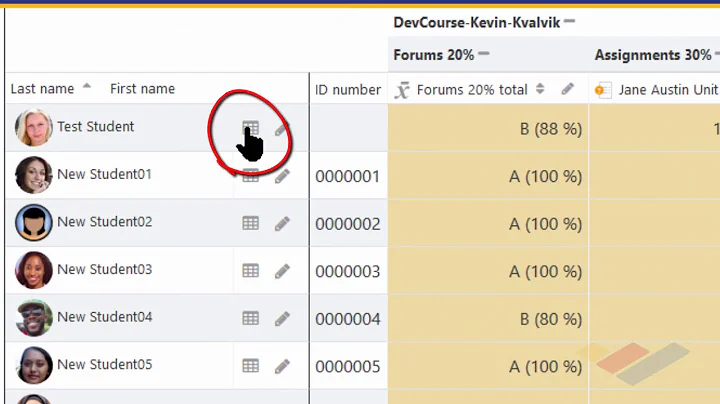The image size is (720, 404).
Task: Click ID number 0000005 cell
Action: (x=348, y=366)
